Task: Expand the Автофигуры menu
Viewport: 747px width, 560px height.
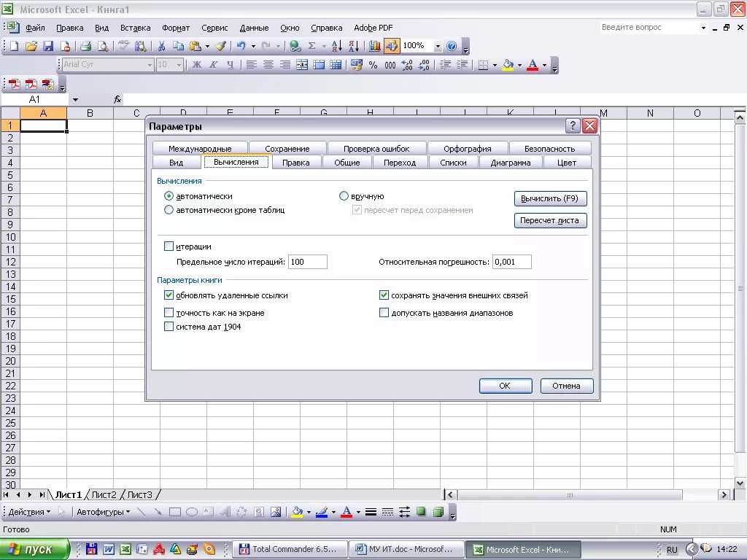Action: point(104,512)
